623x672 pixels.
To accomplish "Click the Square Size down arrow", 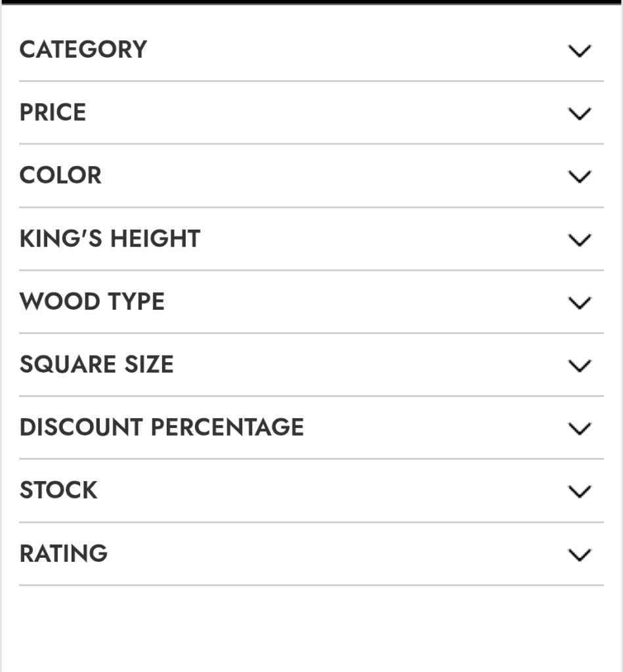I will tap(579, 366).
